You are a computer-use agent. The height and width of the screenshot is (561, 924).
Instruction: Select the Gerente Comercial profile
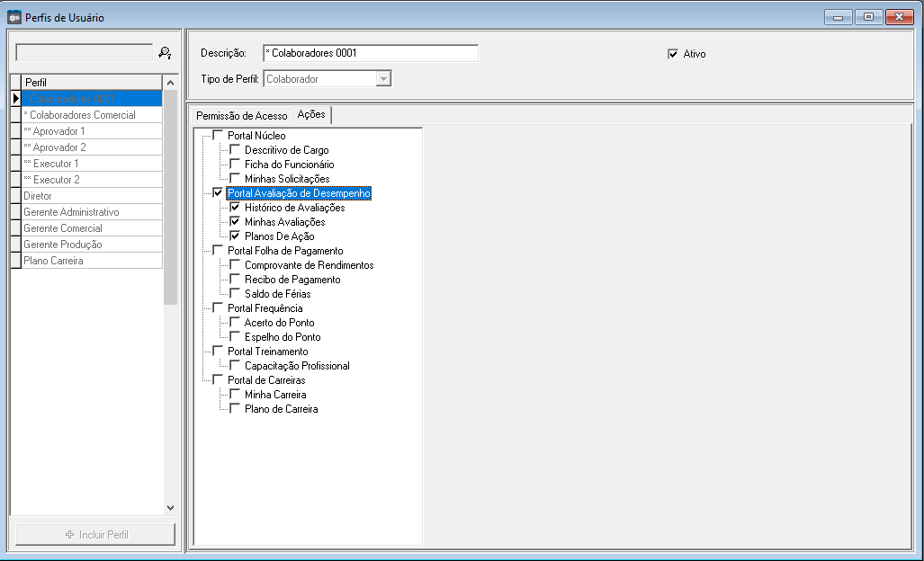[63, 228]
